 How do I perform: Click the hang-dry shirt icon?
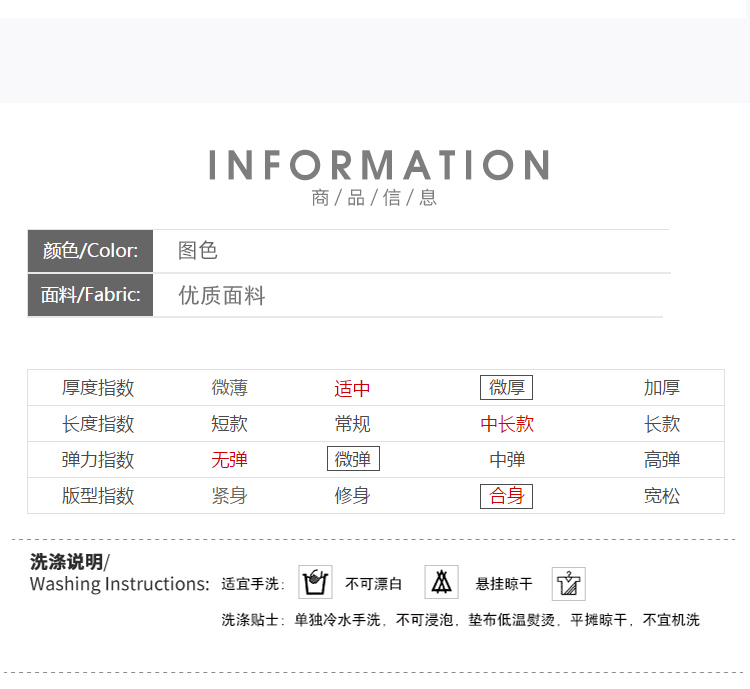pos(568,584)
